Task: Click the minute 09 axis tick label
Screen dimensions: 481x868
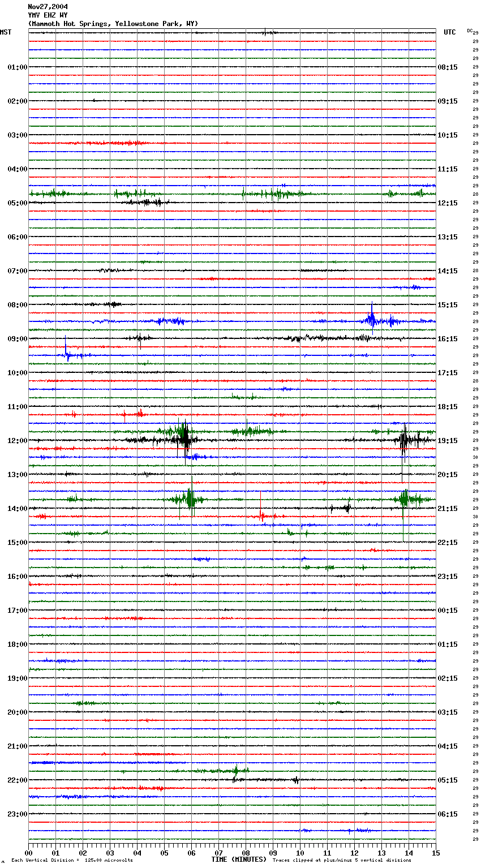Action: click(273, 853)
